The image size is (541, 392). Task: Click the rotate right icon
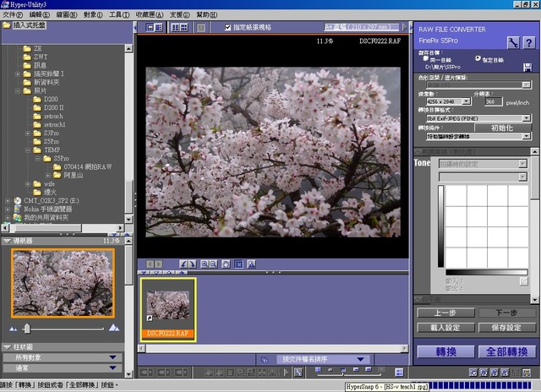[x=192, y=264]
